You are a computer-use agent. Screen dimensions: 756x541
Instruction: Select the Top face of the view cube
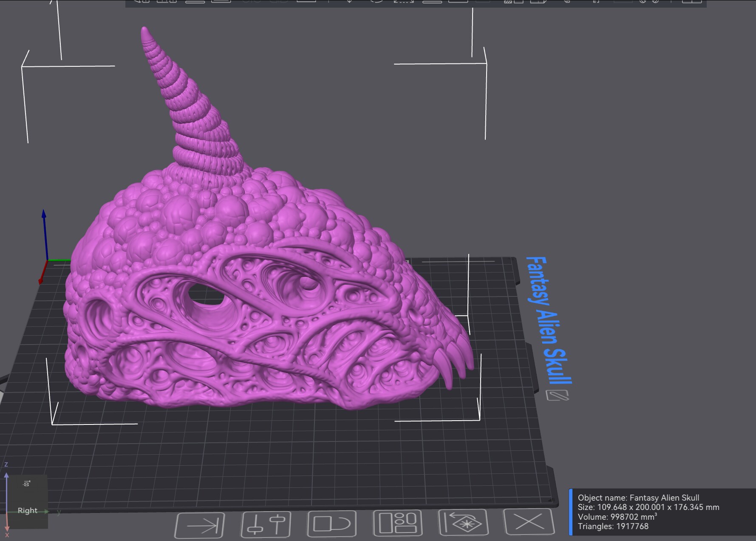27,483
